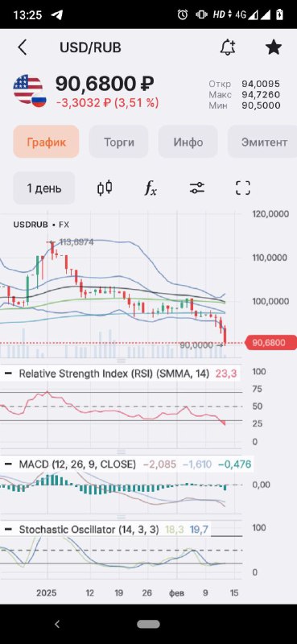
Task: Click the USD/RUB flag icon
Action: 29,91
